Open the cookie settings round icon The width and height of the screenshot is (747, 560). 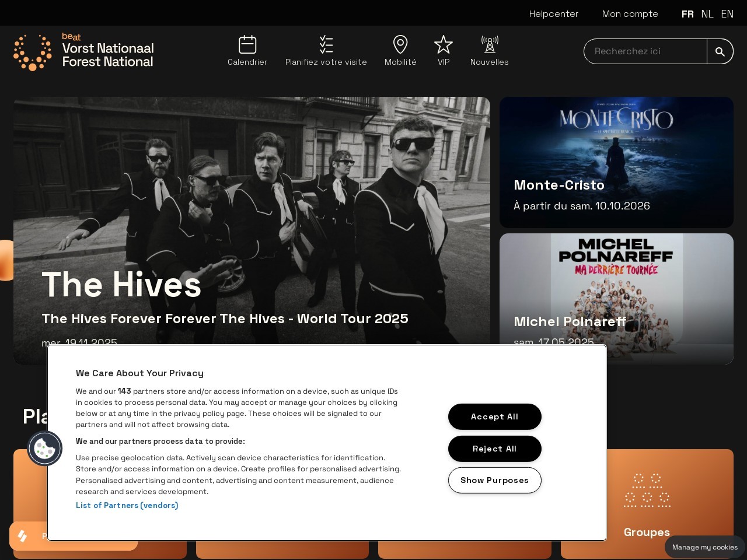(45, 448)
